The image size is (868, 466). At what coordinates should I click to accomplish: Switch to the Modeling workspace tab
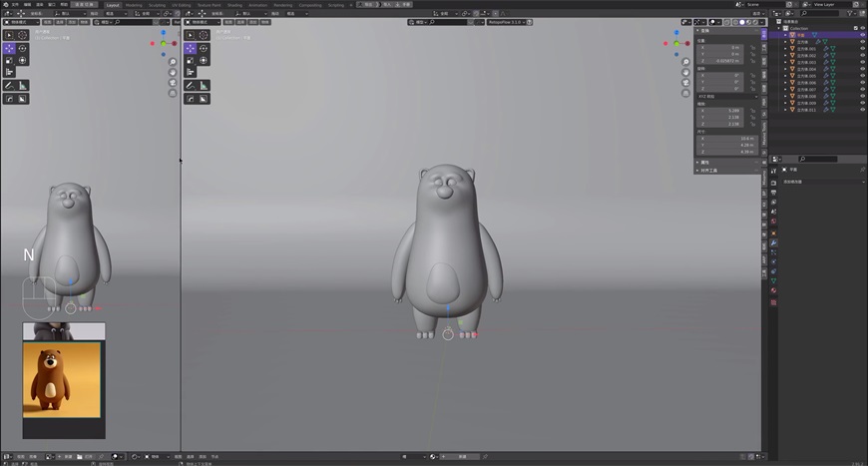[134, 5]
